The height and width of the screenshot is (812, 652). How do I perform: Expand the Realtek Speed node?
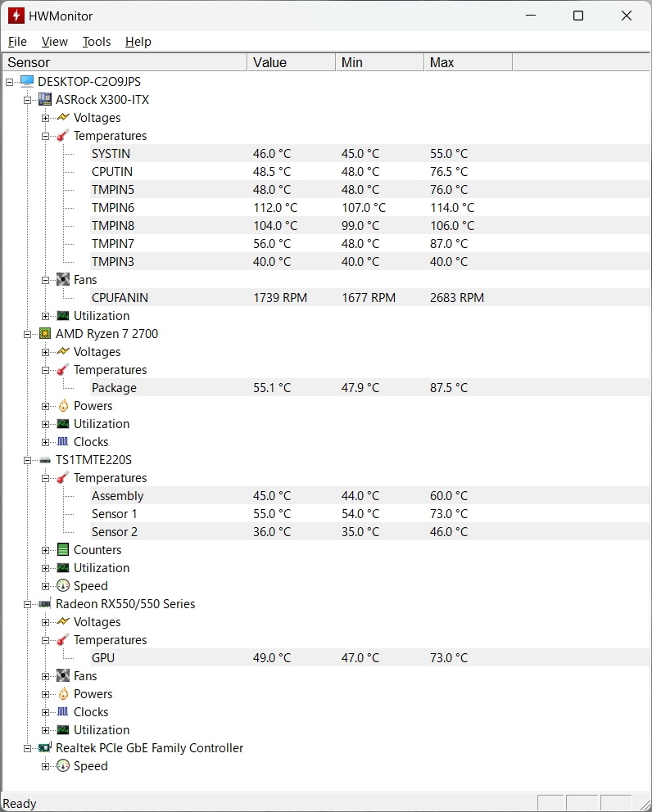[x=46, y=766]
